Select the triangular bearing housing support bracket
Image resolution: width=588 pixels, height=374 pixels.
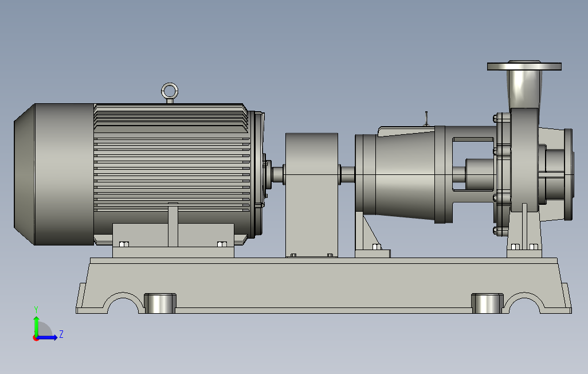tap(371, 235)
